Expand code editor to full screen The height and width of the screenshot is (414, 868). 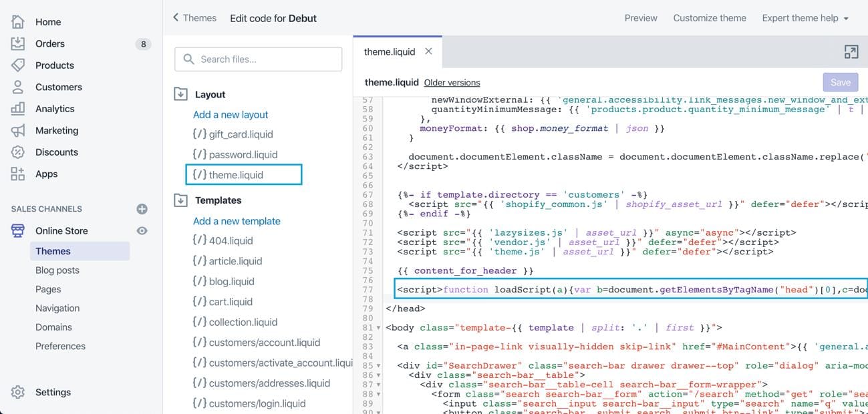pos(851,52)
